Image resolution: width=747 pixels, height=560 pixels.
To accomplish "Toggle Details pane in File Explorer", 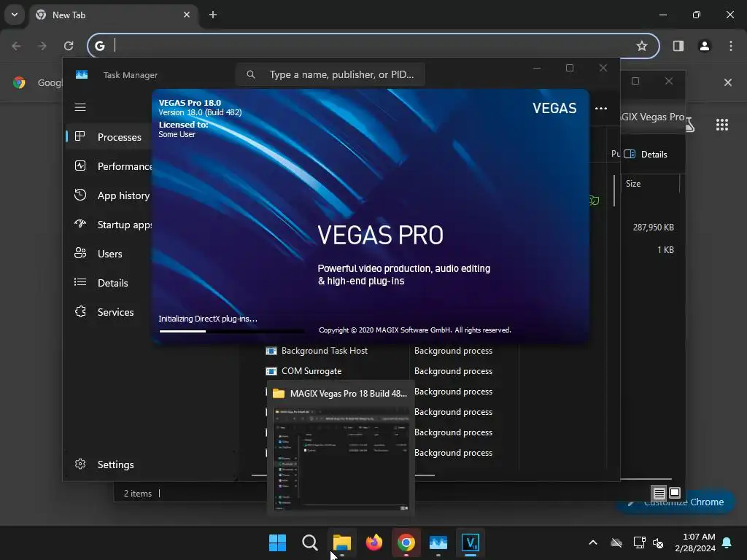I will (646, 154).
